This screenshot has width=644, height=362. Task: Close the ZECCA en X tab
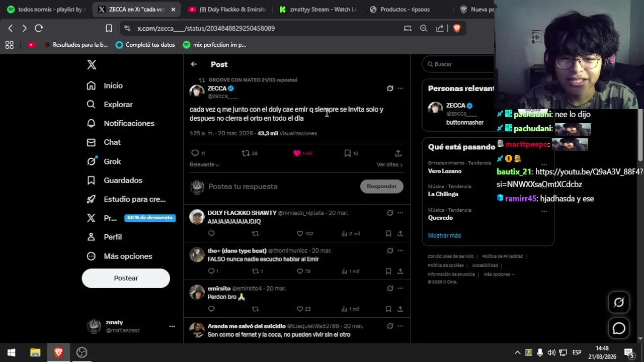coord(173,10)
